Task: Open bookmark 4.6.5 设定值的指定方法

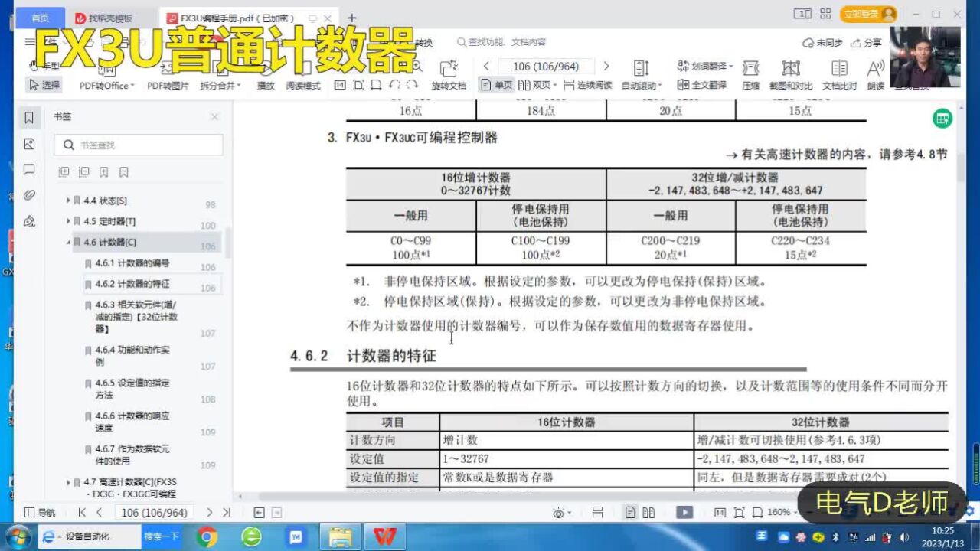Action: [132, 389]
